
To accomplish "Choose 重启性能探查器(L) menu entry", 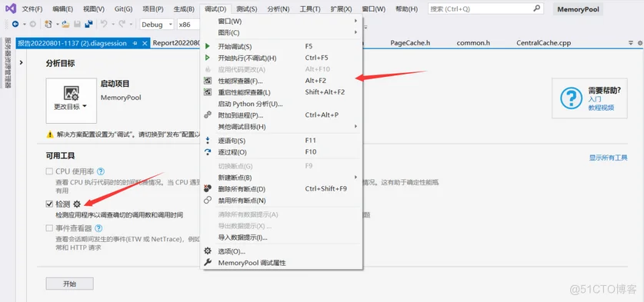I will tap(282, 92).
